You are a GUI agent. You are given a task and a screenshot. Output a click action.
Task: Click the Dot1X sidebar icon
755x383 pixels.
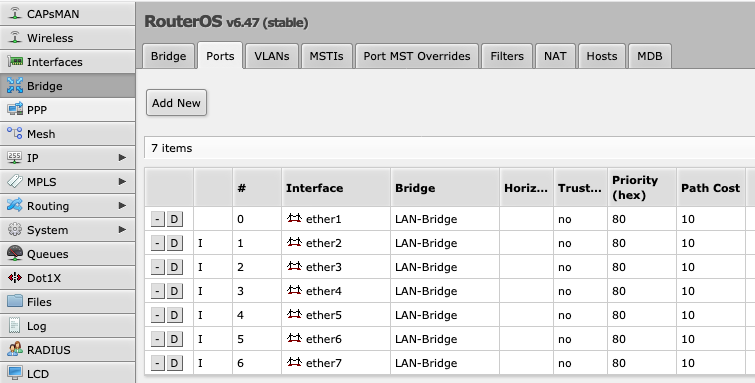[15, 278]
